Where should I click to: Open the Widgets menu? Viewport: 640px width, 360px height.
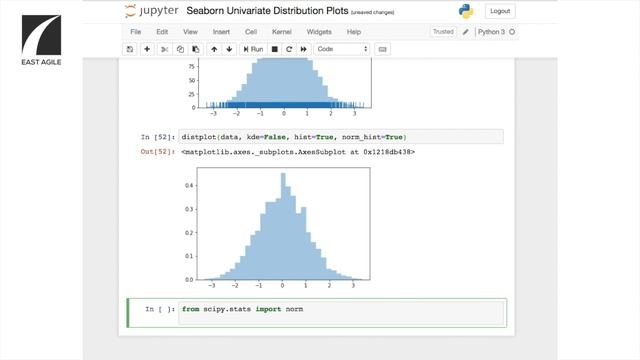(x=319, y=32)
